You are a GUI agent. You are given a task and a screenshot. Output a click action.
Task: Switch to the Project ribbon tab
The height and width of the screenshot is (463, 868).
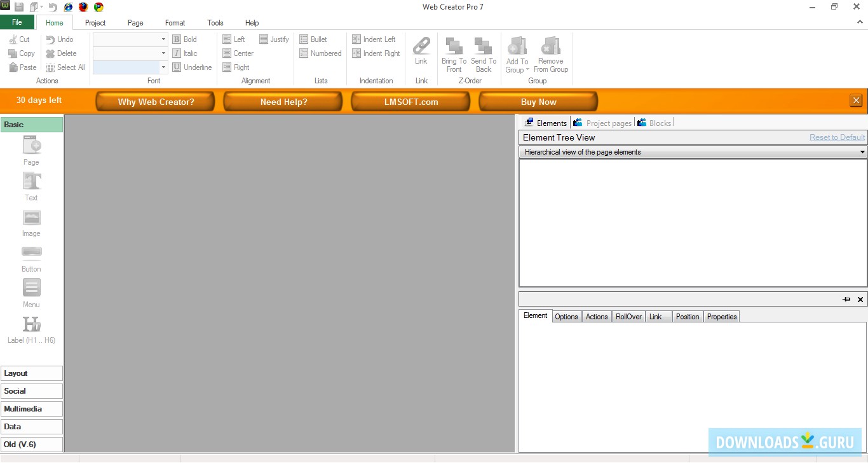[95, 23]
